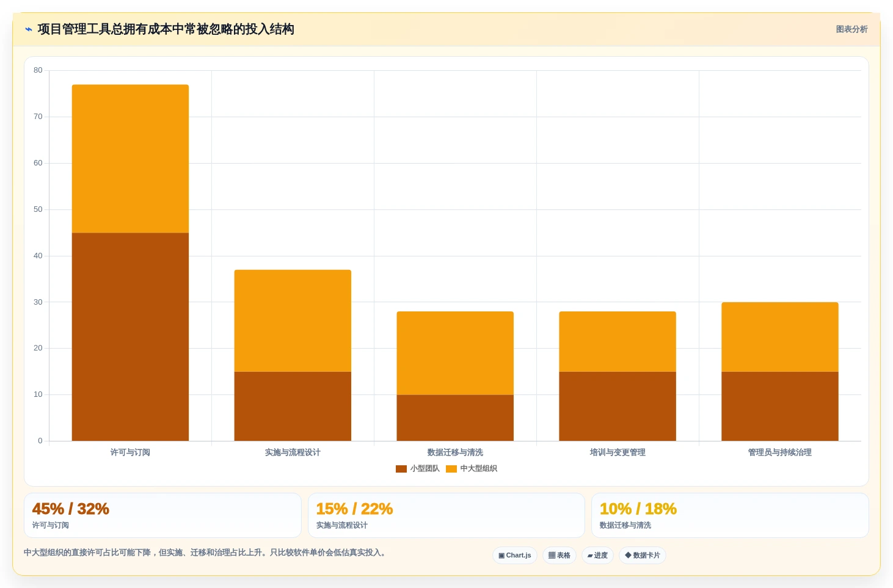Click the 15% / 22% stat value
This screenshot has height=588, width=893.
pyautogui.click(x=354, y=509)
